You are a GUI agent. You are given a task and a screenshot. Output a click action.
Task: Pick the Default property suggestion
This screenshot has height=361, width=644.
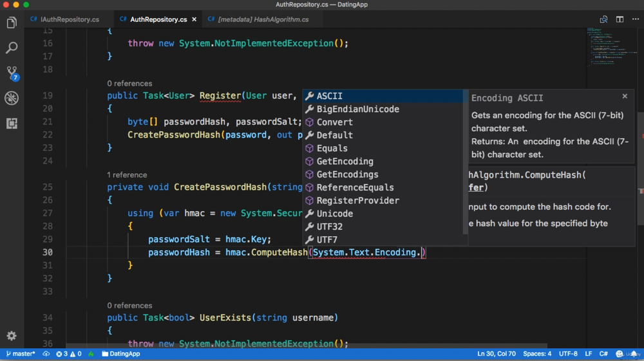click(383, 135)
